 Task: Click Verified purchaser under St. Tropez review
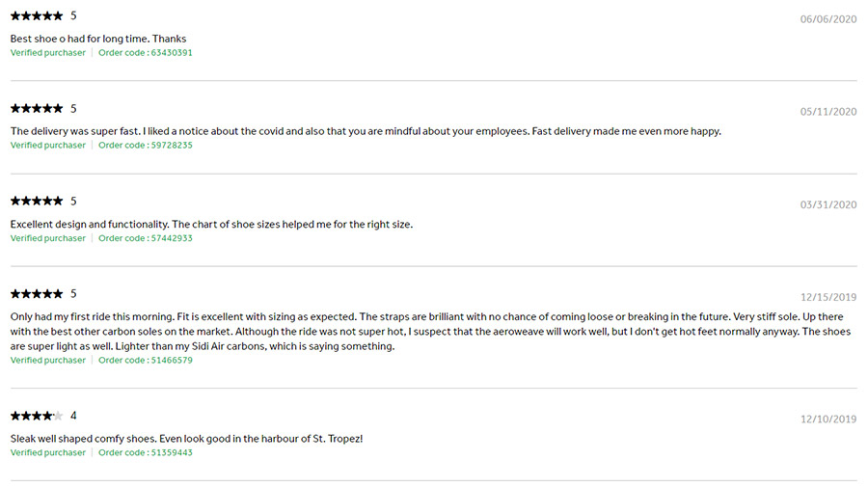(48, 452)
